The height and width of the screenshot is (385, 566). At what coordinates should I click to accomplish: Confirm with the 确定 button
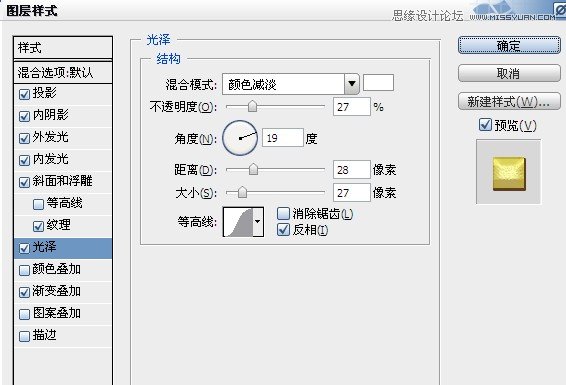[x=509, y=46]
